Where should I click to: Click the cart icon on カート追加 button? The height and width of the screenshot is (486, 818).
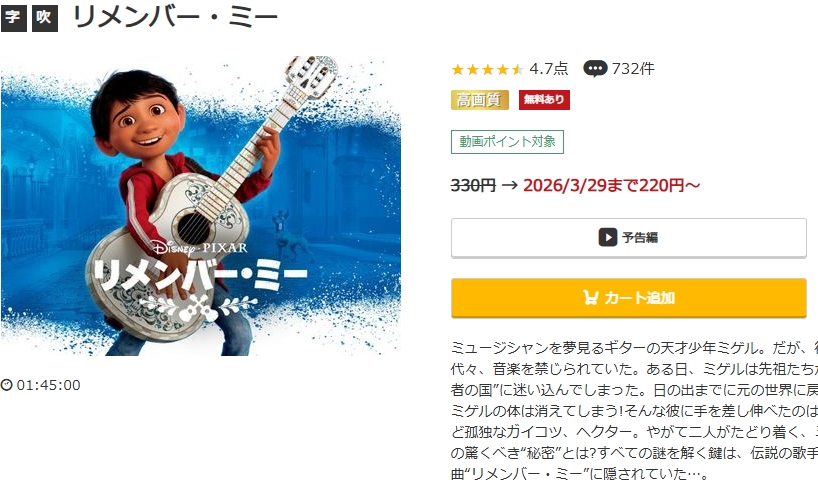590,297
